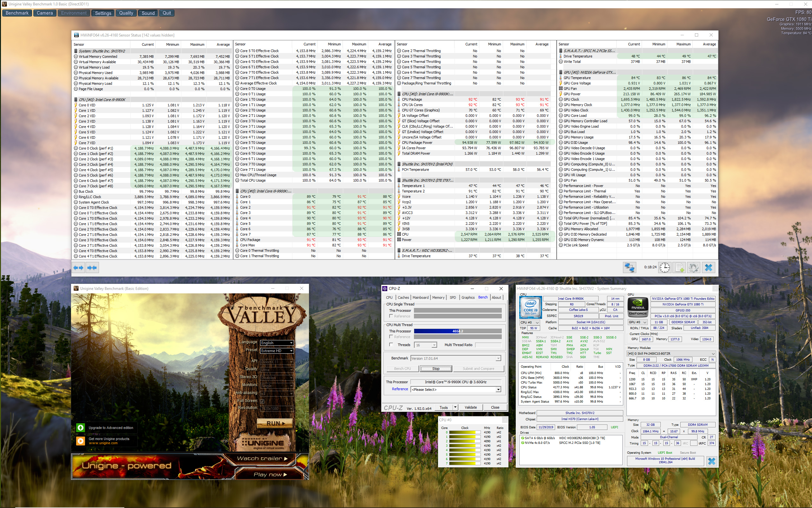The height and width of the screenshot is (508, 812).
Task: Click the Core 0 clock bar in CPU #0
Action: pyautogui.click(x=465, y=432)
